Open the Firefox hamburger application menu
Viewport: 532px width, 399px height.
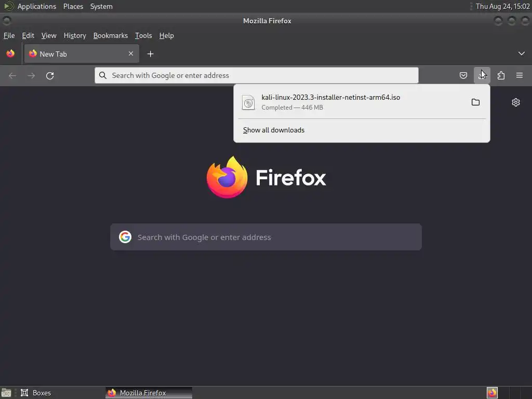520,75
